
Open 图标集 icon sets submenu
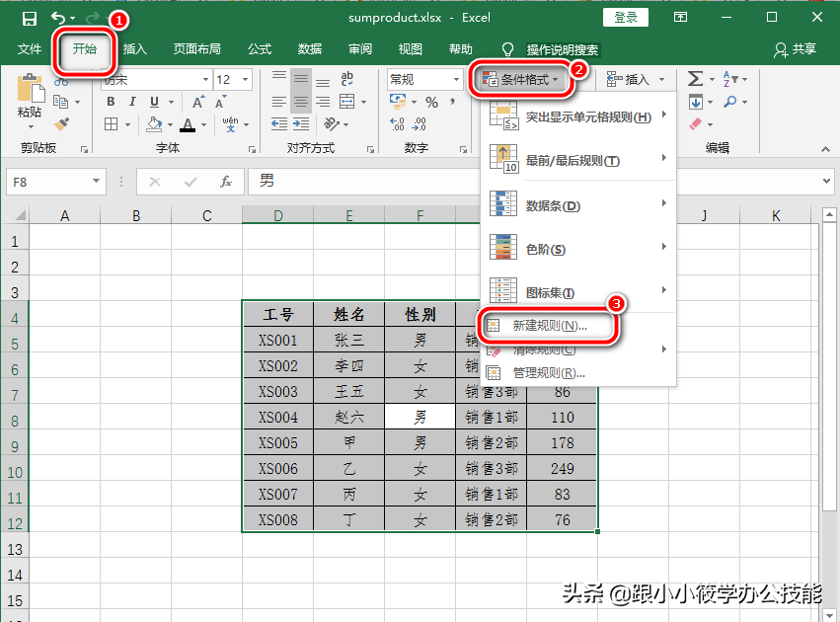click(x=578, y=292)
